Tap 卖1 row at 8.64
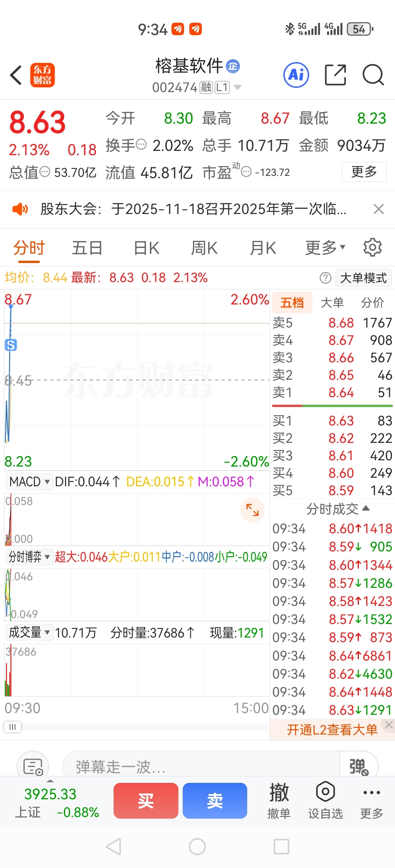The image size is (395, 868). [332, 393]
